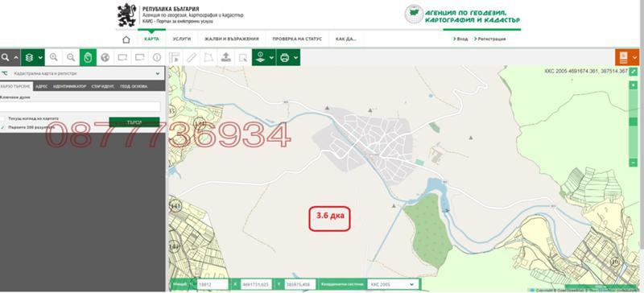Click the Y coordinate input field
This screenshot has height=293, width=644.
[300, 284]
